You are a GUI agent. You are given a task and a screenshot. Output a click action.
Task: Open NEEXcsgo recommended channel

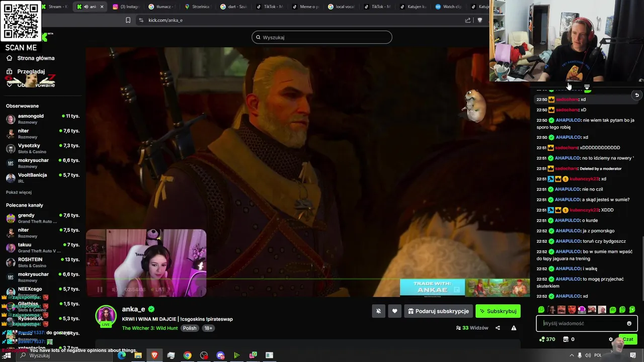[x=42, y=292]
